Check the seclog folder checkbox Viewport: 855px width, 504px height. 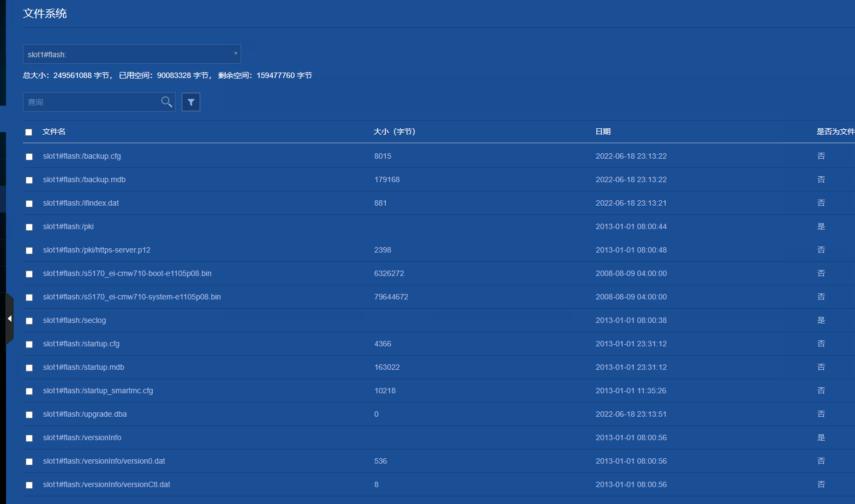coord(29,321)
